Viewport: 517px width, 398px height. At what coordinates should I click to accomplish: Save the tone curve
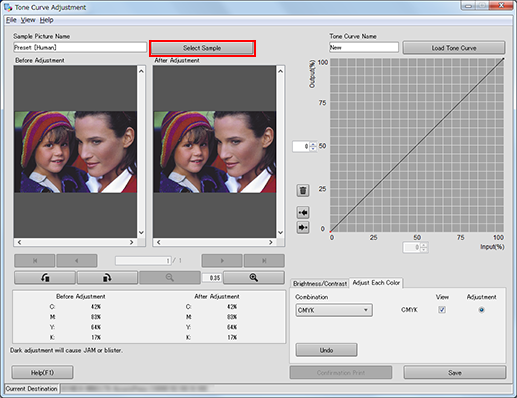coord(455,372)
